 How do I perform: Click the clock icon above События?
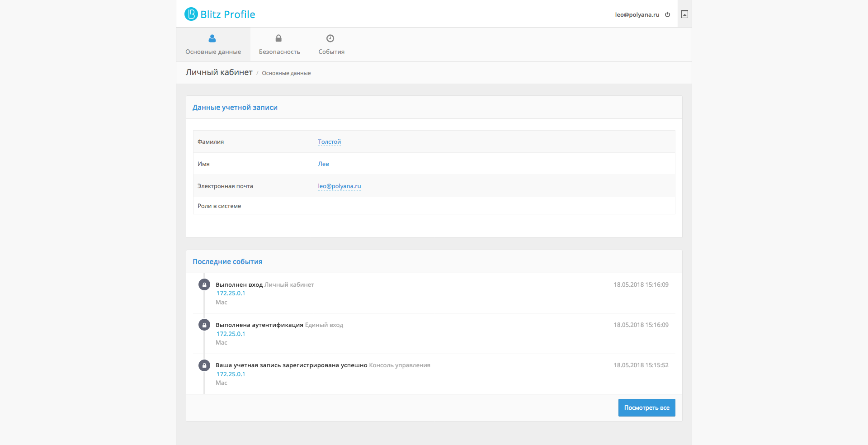pyautogui.click(x=330, y=38)
